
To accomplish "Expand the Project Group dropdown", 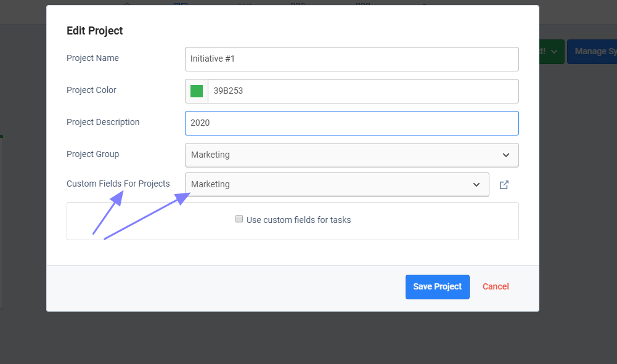I will [x=351, y=155].
